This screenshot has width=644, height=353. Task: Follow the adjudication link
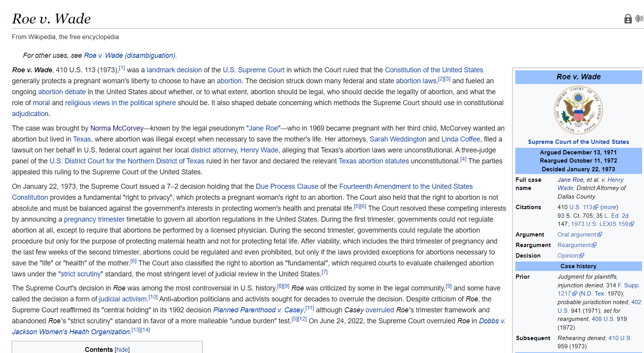pos(30,114)
